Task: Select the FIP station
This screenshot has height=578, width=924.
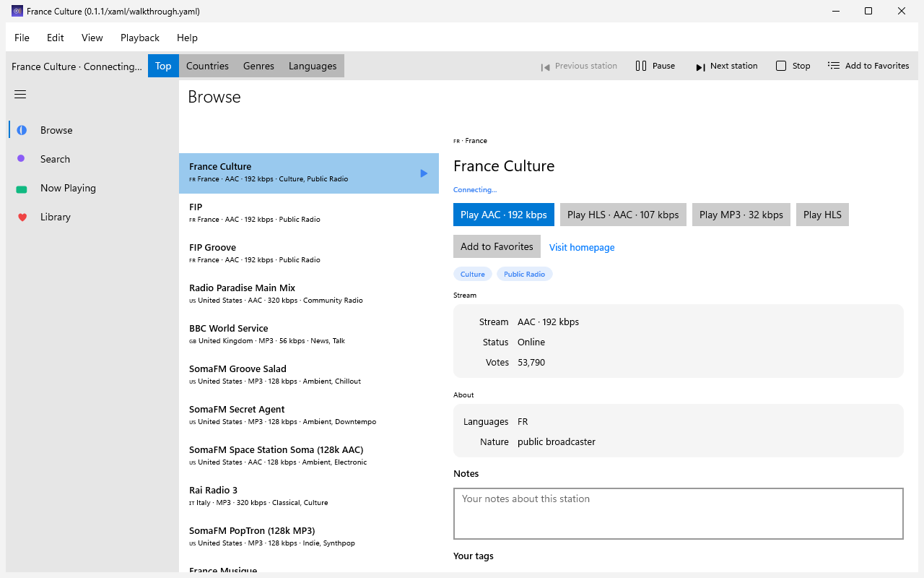Action: [x=309, y=214]
